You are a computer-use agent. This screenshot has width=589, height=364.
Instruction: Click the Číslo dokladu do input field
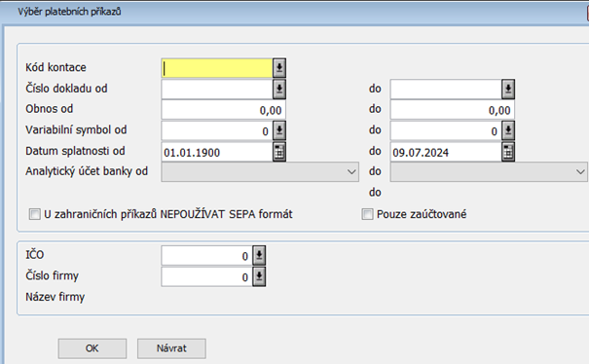point(446,89)
